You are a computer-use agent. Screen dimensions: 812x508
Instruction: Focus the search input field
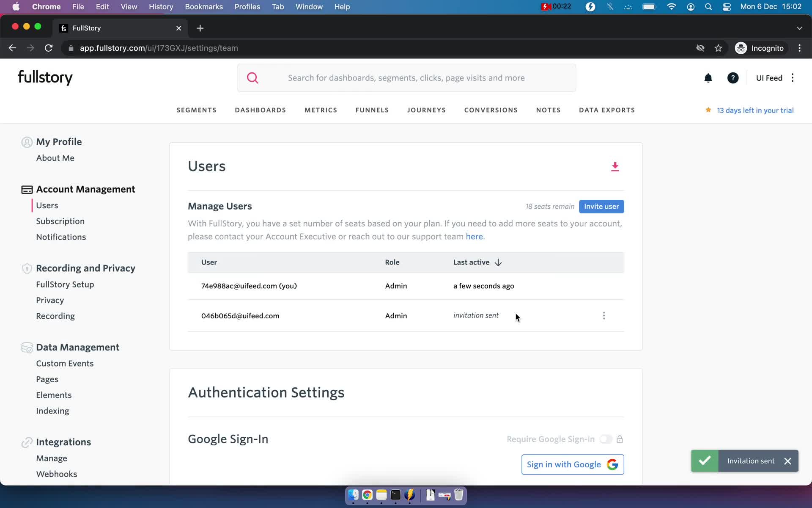tap(406, 78)
